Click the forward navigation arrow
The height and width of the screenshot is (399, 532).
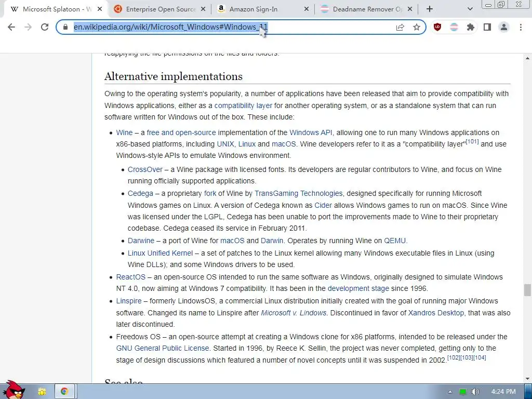coord(28,27)
